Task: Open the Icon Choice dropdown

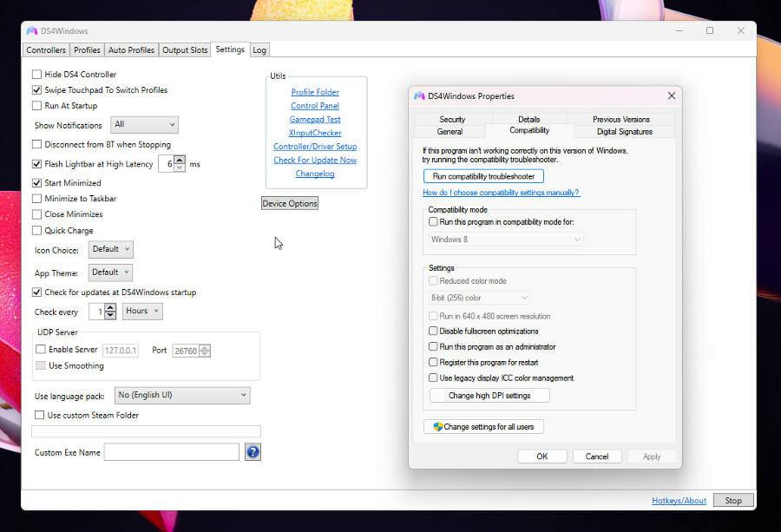Action: tap(111, 250)
